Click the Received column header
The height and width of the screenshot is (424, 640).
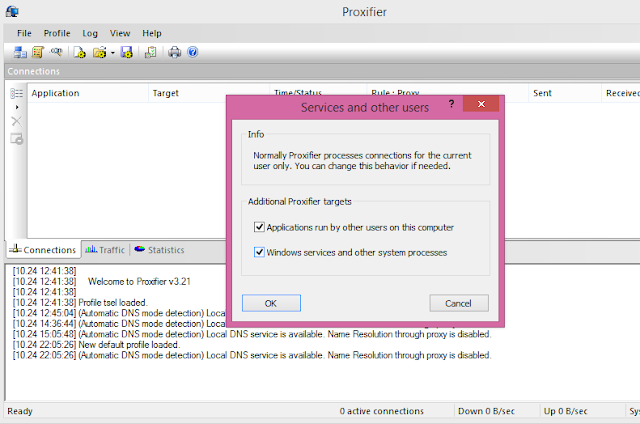[x=621, y=93]
